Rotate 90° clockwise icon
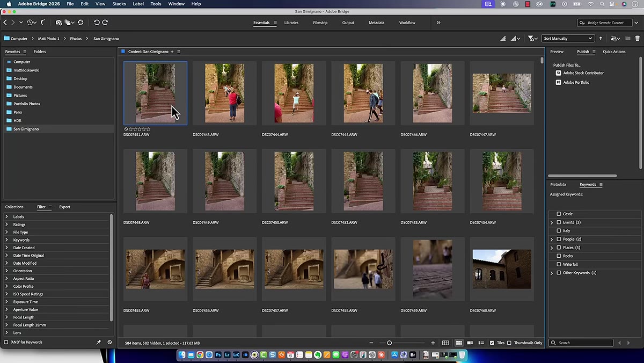This screenshot has width=644, height=363. coord(105,23)
